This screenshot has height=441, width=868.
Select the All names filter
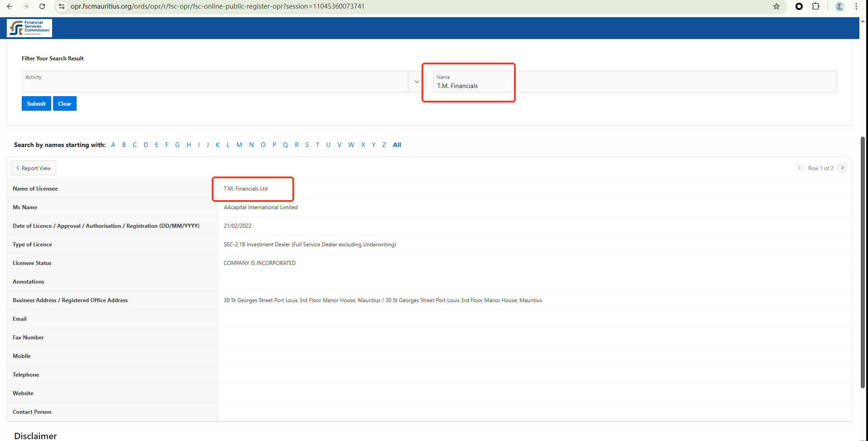tap(397, 145)
